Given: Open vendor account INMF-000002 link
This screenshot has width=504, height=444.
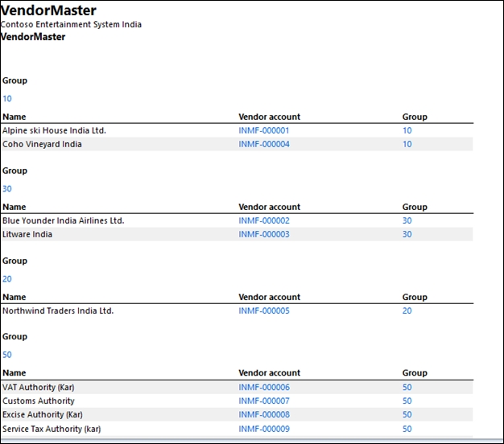Looking at the screenshot, I should [x=264, y=220].
